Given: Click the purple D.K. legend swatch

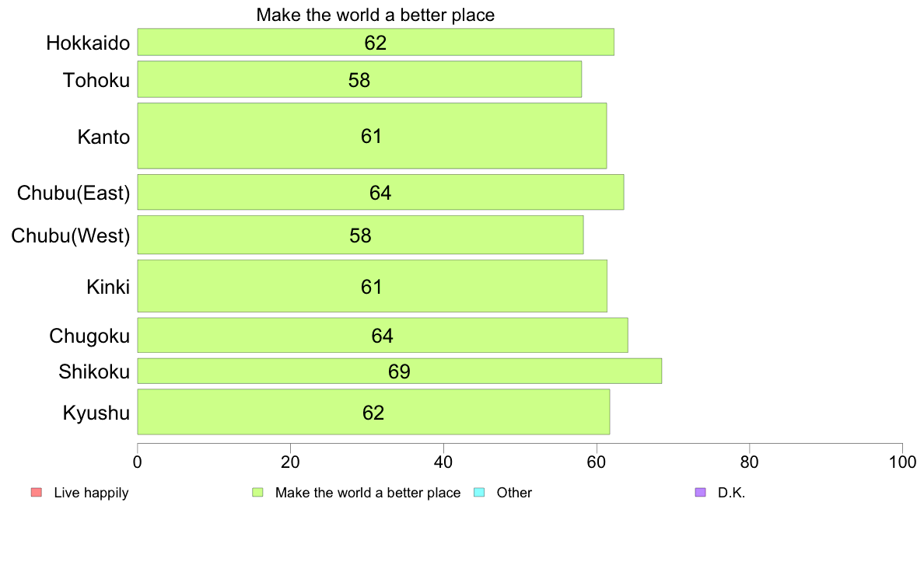Looking at the screenshot, I should [700, 493].
